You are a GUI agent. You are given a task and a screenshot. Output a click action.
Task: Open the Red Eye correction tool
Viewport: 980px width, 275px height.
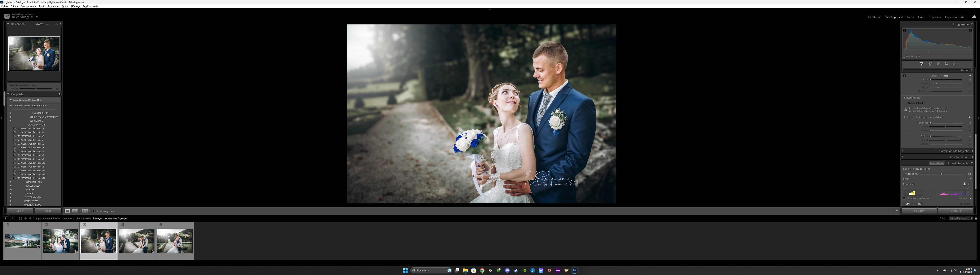946,64
